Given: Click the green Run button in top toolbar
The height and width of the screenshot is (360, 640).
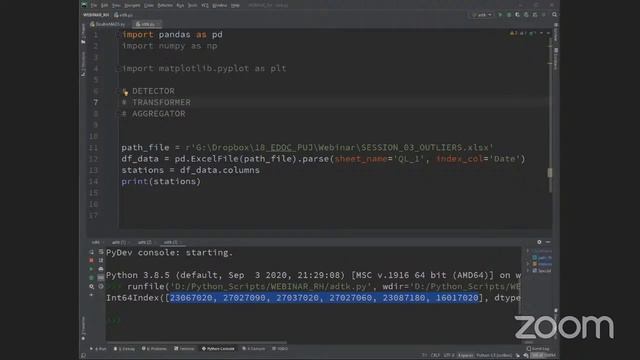Looking at the screenshot, I should [500, 15].
